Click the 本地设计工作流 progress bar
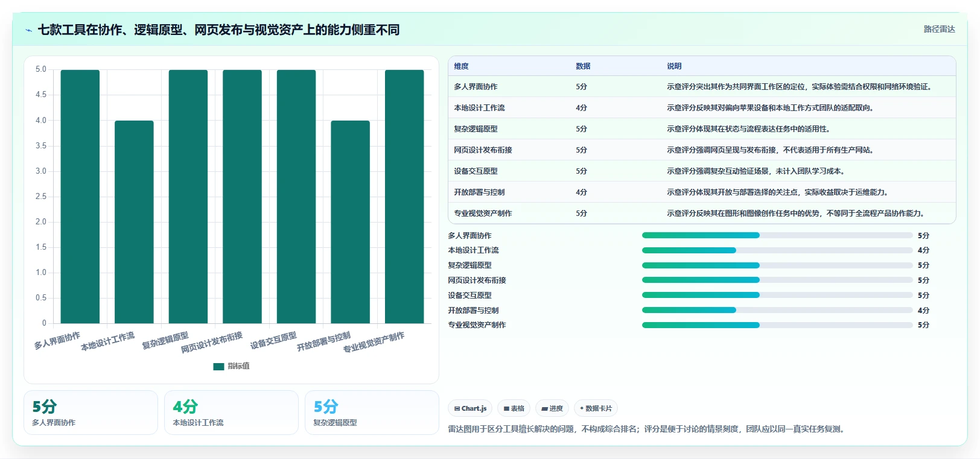Viewport: 980px width, 459px height. click(777, 250)
